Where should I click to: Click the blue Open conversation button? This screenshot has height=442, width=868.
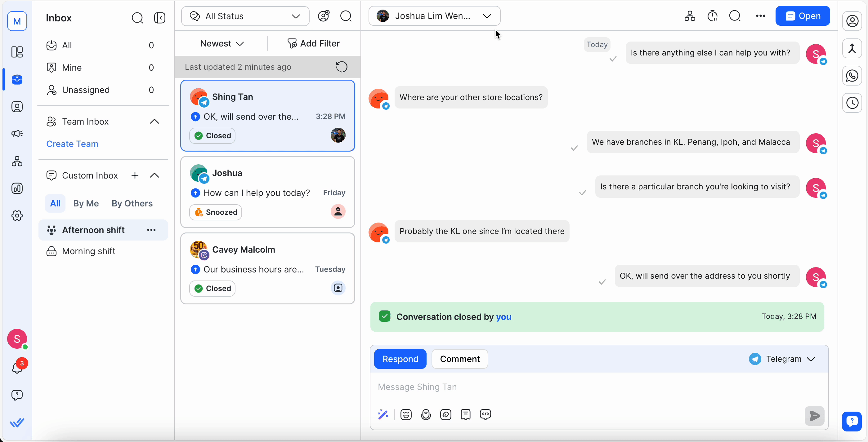802,16
